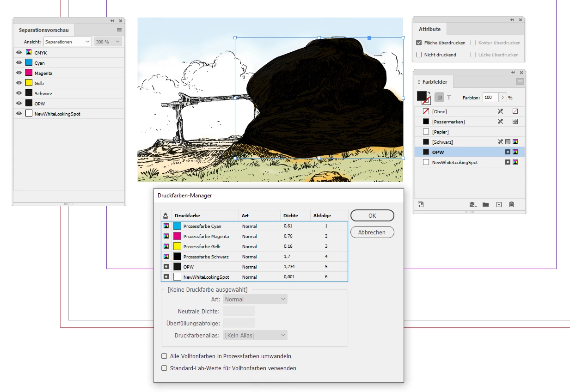
Task: Open the Farbton slider arrow
Action: 503,98
